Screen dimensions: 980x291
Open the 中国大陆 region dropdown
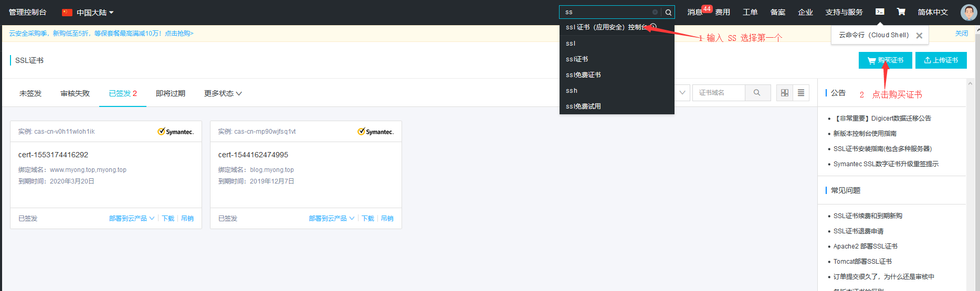pos(88,12)
